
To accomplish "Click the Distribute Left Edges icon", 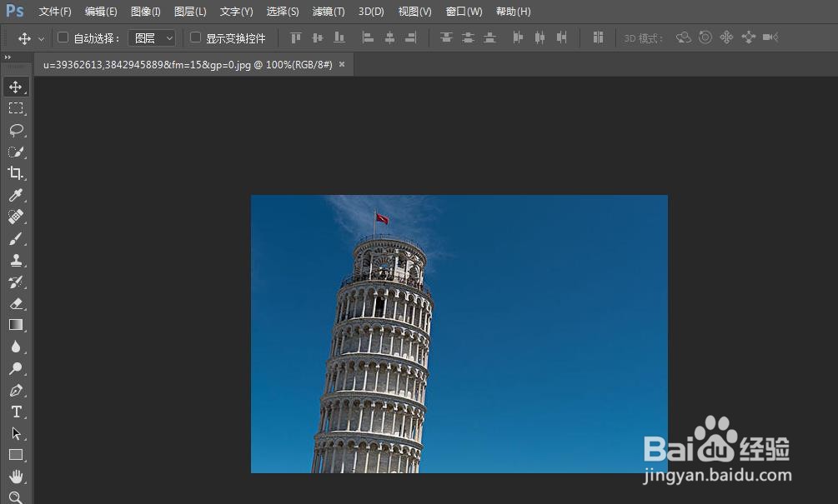I will tap(518, 37).
